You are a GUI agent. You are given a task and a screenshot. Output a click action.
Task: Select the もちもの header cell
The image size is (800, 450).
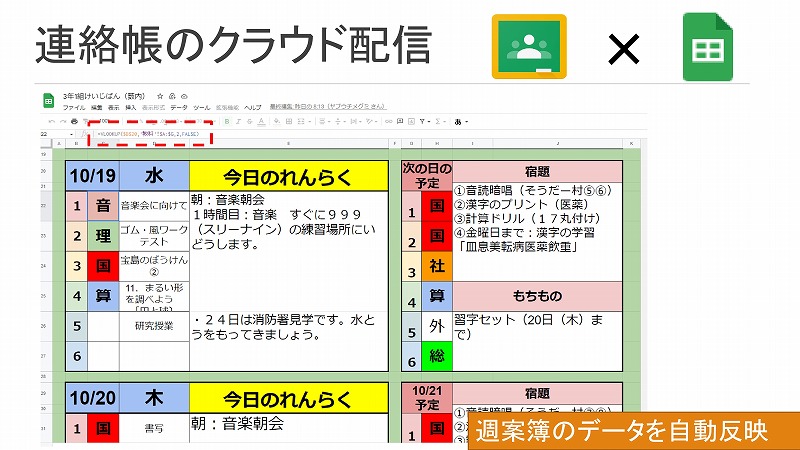pos(537,296)
